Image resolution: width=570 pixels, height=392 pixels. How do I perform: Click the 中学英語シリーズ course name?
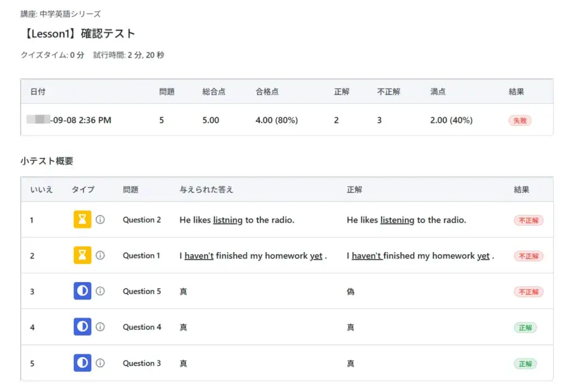pos(70,14)
